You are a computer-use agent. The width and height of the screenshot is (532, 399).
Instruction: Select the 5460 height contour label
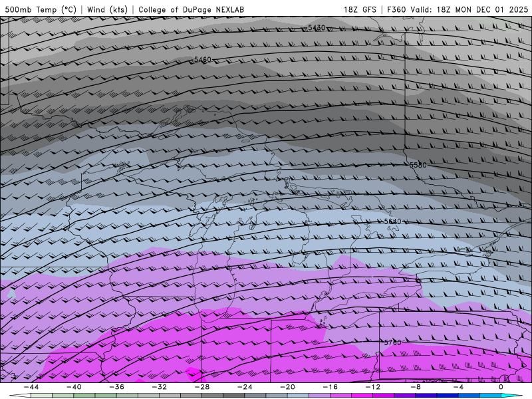coord(203,60)
